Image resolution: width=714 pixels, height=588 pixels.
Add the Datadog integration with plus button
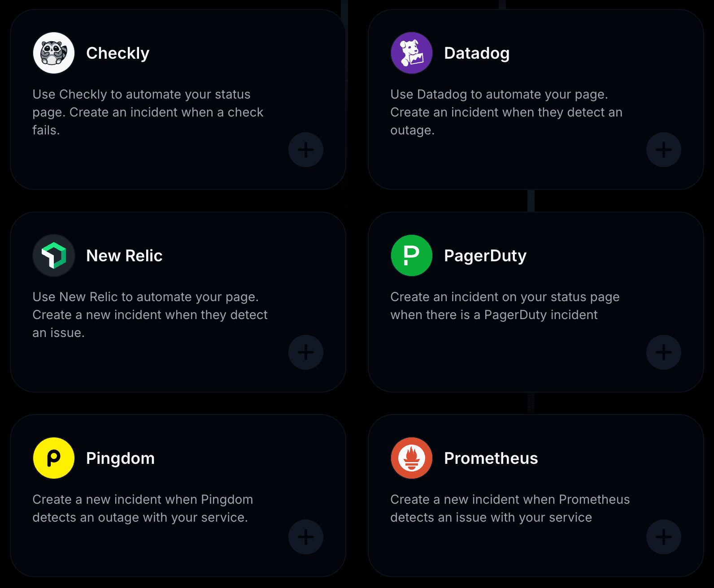664,150
